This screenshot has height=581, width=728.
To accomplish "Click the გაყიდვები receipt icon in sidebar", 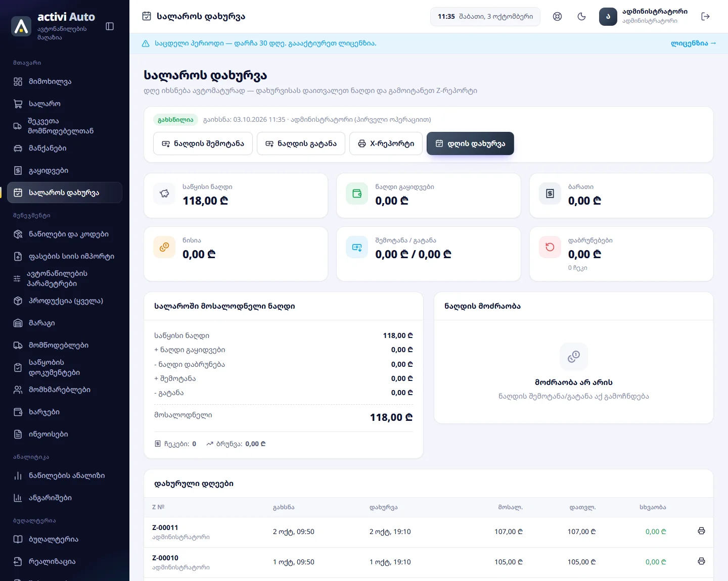I will 18,171.
